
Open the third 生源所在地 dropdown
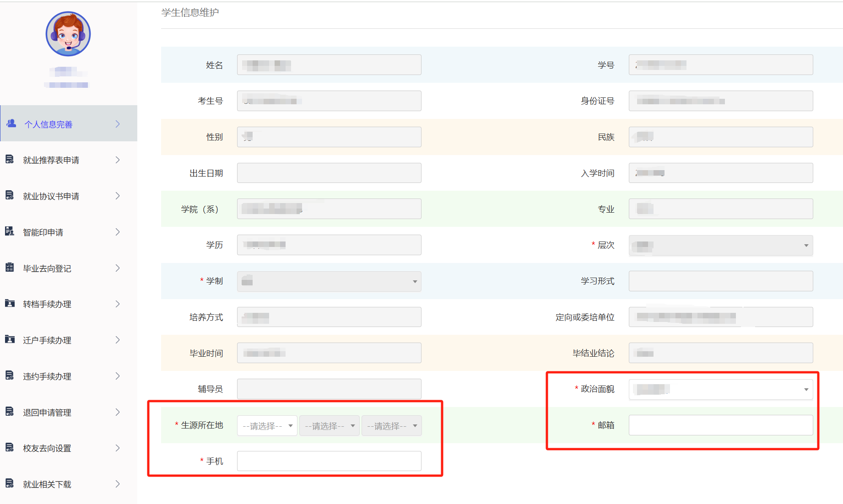pos(391,426)
